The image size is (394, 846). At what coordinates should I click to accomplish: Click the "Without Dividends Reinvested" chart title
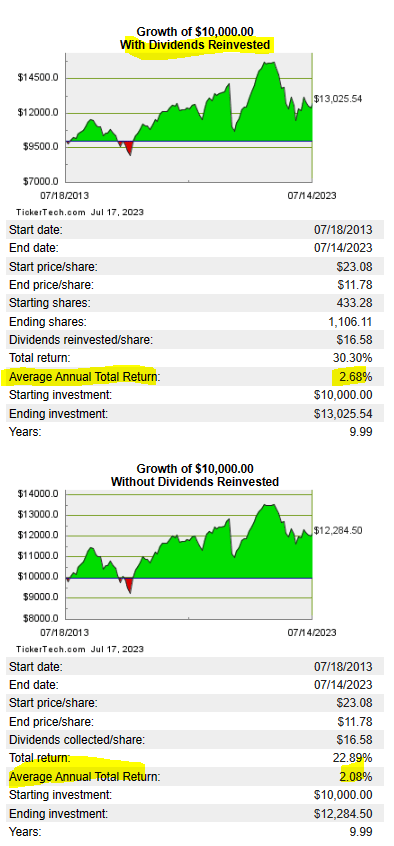coord(195,482)
